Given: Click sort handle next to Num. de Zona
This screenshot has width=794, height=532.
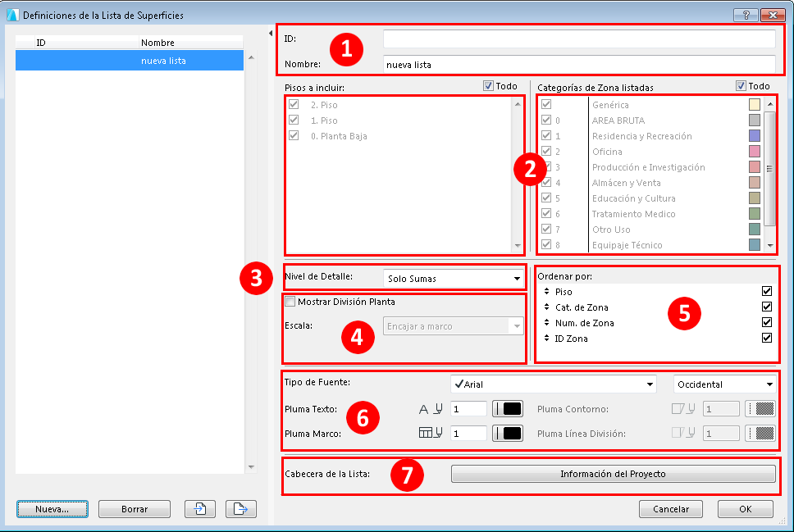Looking at the screenshot, I should coord(546,322).
